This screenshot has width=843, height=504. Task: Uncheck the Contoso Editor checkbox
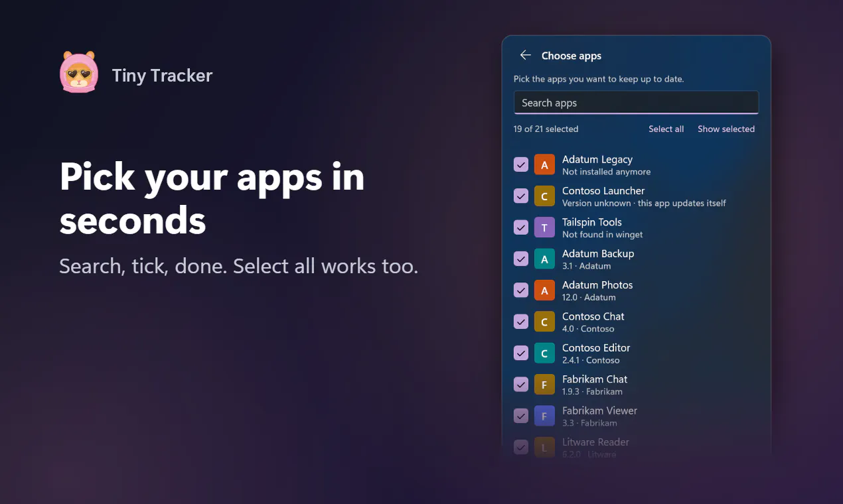pos(521,353)
